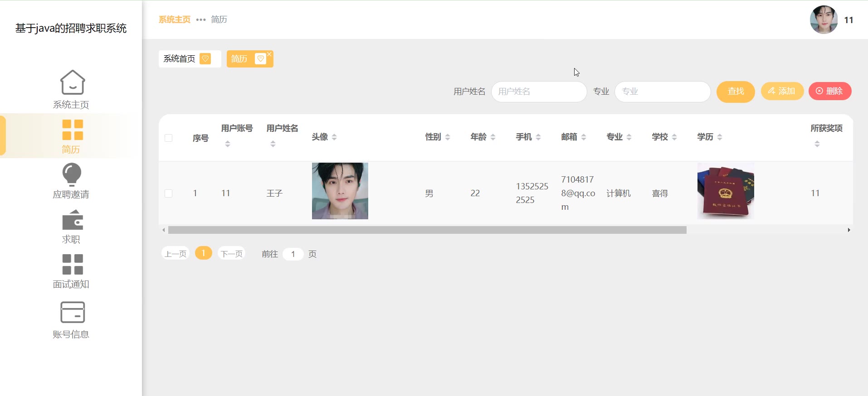
Task: Sort by 性别 column arrows
Action: [x=448, y=137]
